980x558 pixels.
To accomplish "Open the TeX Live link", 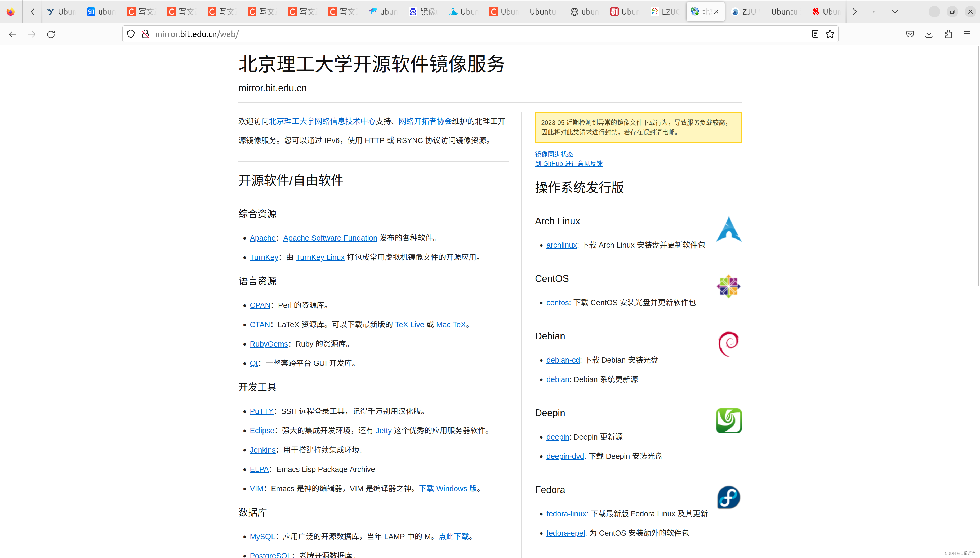I will [x=409, y=325].
